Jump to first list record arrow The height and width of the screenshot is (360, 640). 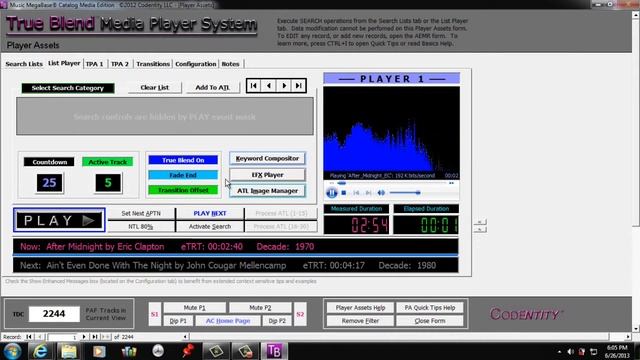pyautogui.click(x=253, y=86)
